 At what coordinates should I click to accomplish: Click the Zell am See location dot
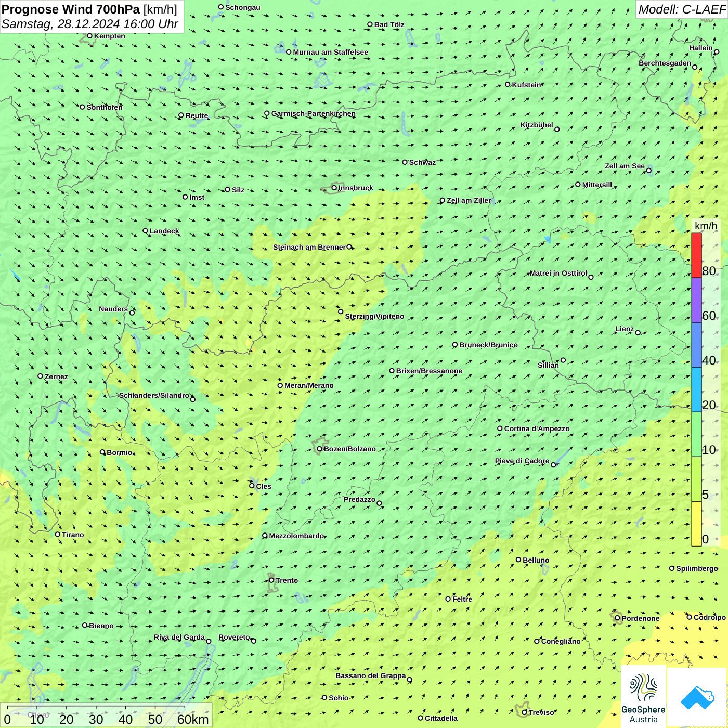648,171
